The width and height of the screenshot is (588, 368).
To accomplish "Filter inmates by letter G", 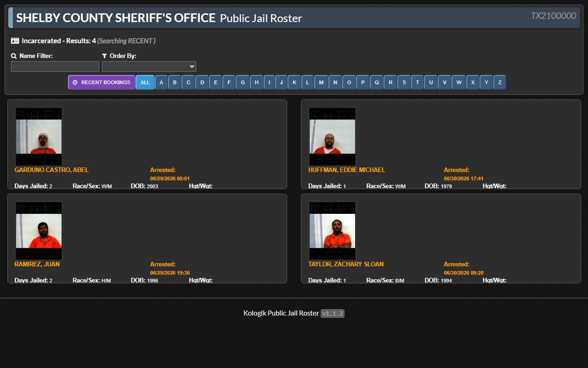I will click(x=243, y=82).
